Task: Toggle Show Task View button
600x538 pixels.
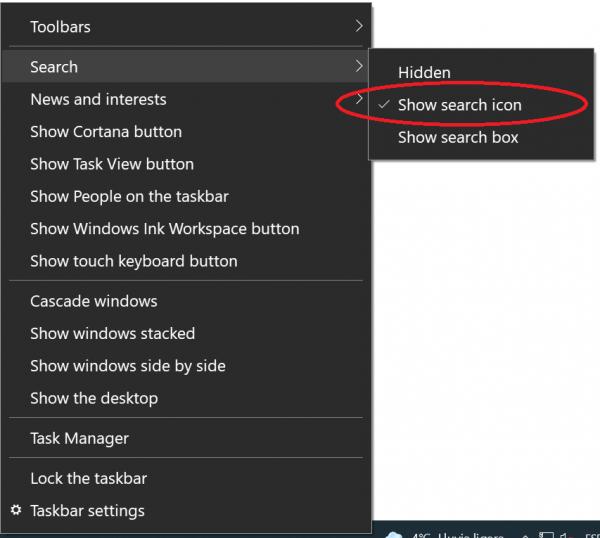Action: (186, 164)
